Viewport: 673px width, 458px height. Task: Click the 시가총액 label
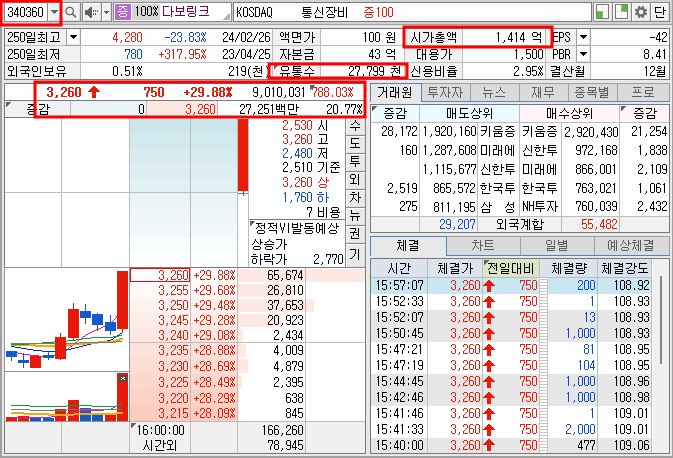click(434, 37)
